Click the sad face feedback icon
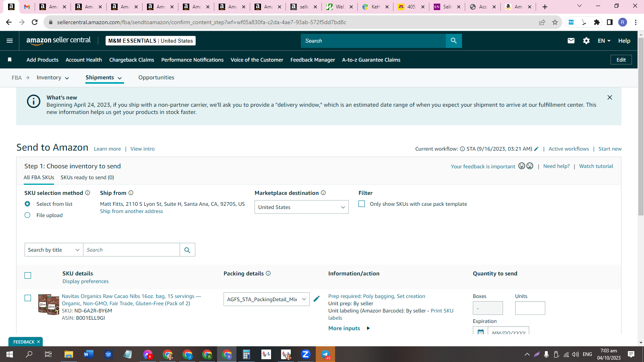644x362 pixels. pyautogui.click(x=530, y=166)
